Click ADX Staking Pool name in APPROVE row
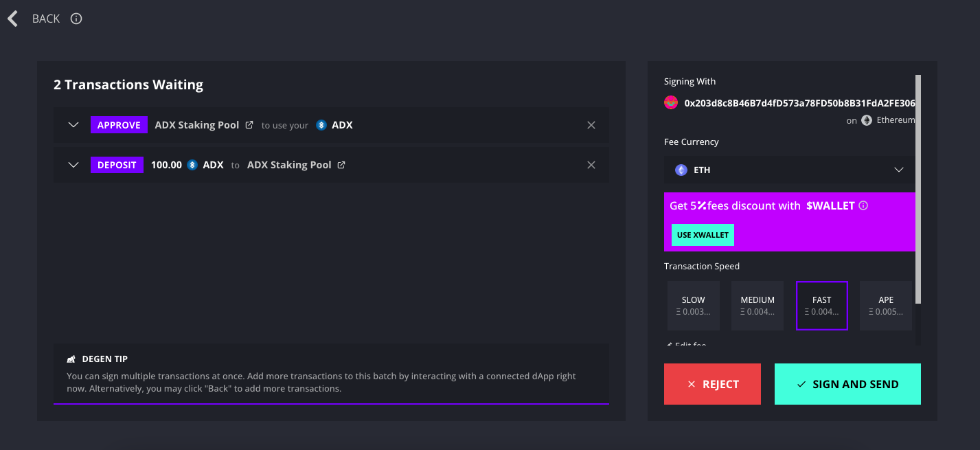980x450 pixels. pyautogui.click(x=197, y=125)
